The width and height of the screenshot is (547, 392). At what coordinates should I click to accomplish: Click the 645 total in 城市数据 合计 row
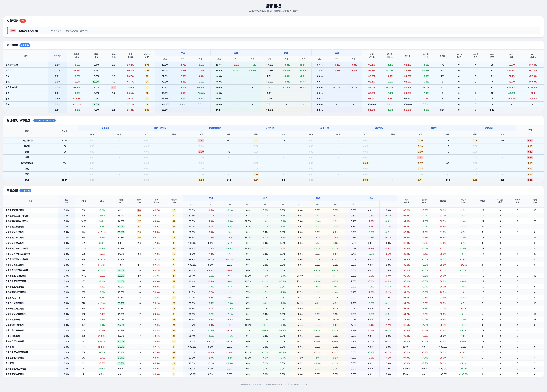(x=147, y=110)
